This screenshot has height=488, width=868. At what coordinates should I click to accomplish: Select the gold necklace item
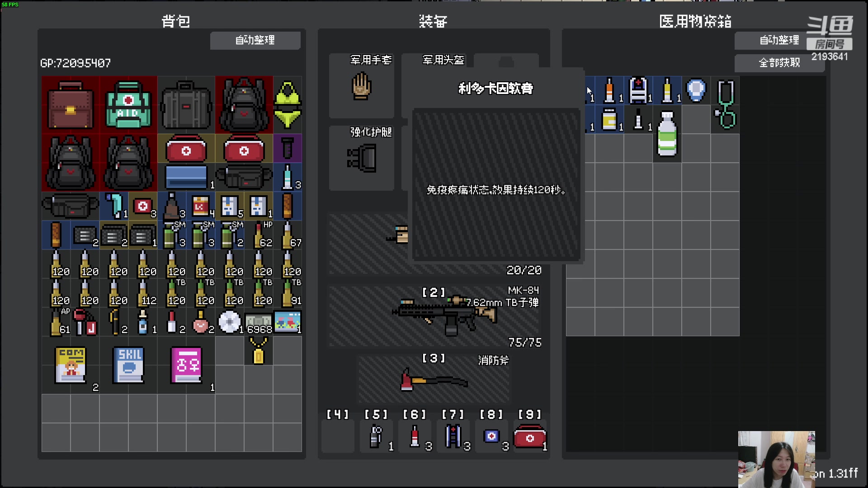(259, 350)
